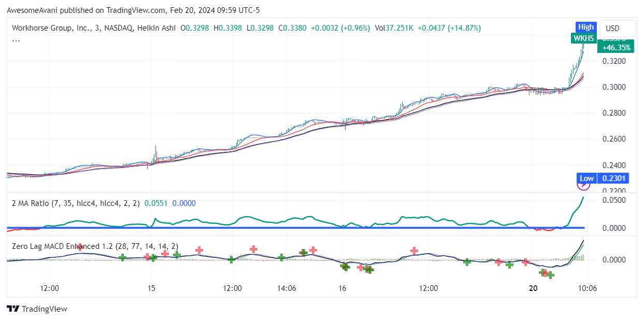The height and width of the screenshot is (320, 644).
Task: Click the Zero Lag MACD Enhanced legend
Action: (x=95, y=246)
